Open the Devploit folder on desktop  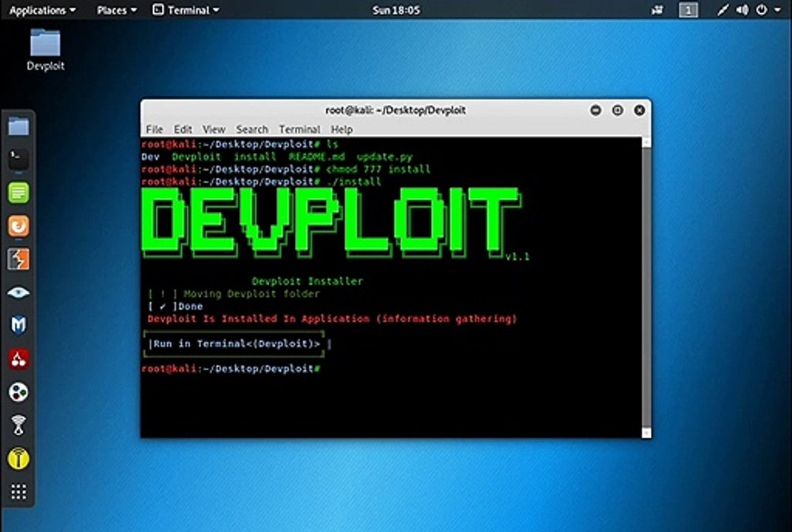point(45,50)
